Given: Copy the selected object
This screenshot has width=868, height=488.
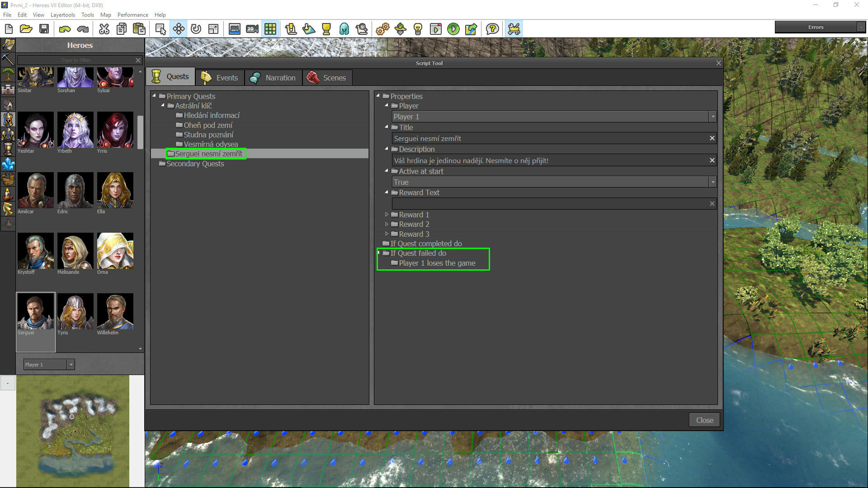Looking at the screenshot, I should [121, 29].
